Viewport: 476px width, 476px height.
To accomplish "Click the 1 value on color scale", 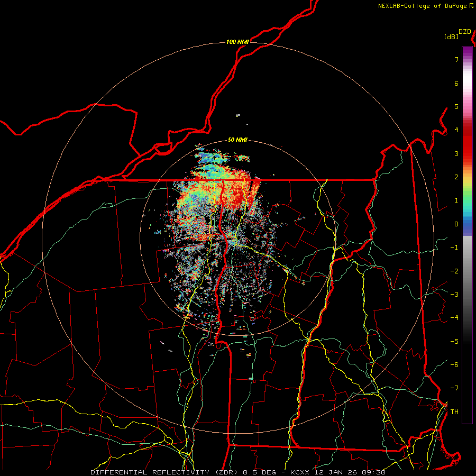I will (x=456, y=200).
